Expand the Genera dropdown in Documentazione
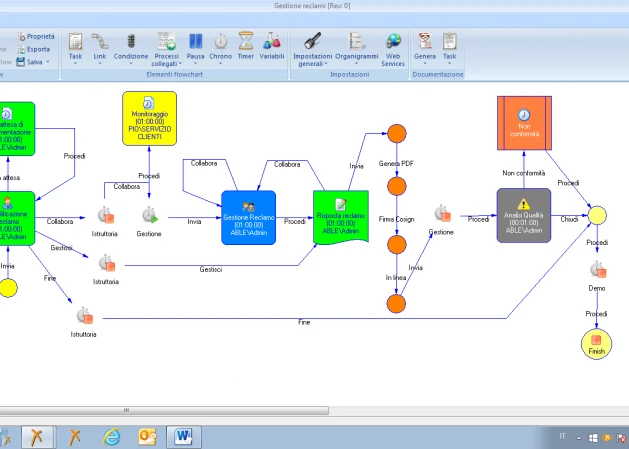Image resolution: width=629 pixels, height=449 pixels. pyautogui.click(x=425, y=63)
